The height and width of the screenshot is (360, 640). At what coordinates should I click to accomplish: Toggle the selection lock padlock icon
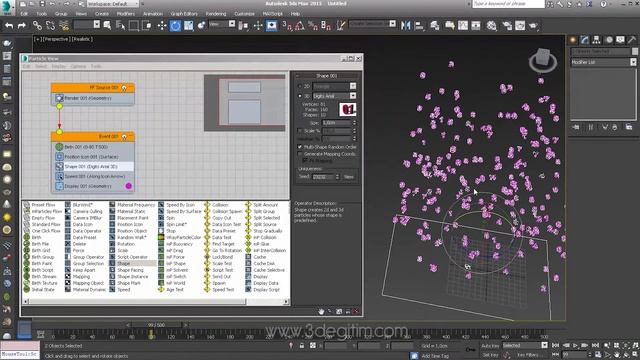[302, 346]
